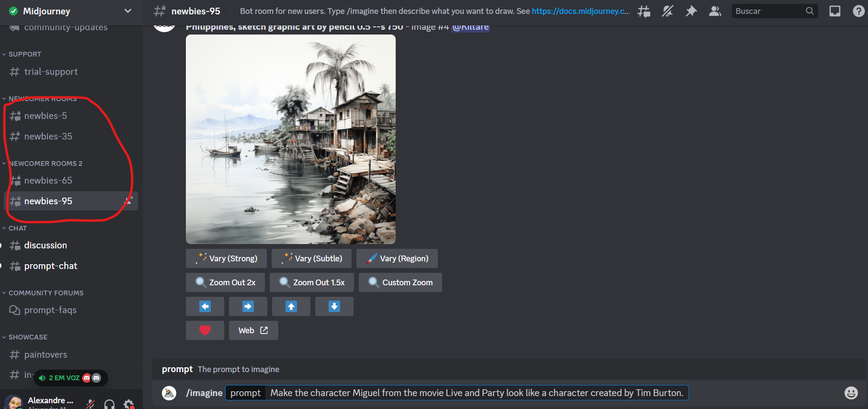Click the pan left arrow button
The width and height of the screenshot is (868, 409).
(205, 306)
